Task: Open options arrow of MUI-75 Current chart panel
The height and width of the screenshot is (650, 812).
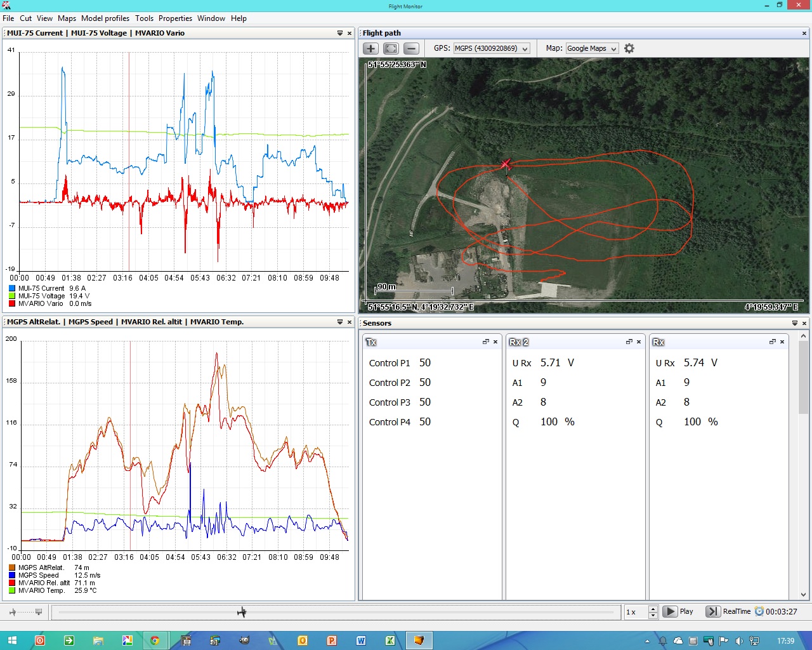Action: 340,33
